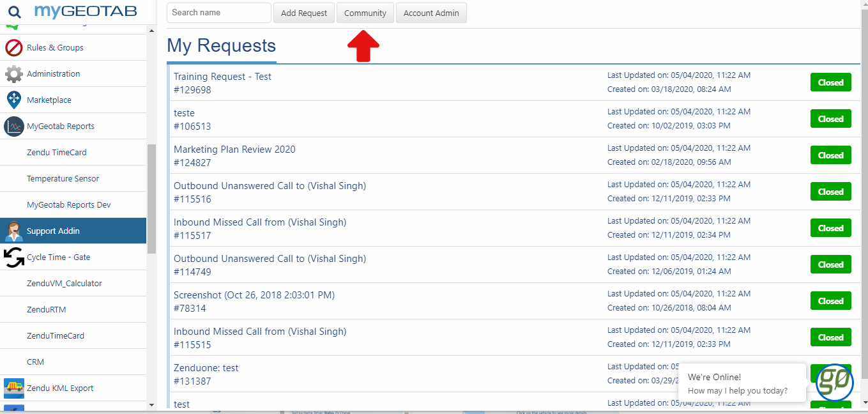Open Marketplace using the blue pin icon
868x414 pixels.
pos(13,100)
